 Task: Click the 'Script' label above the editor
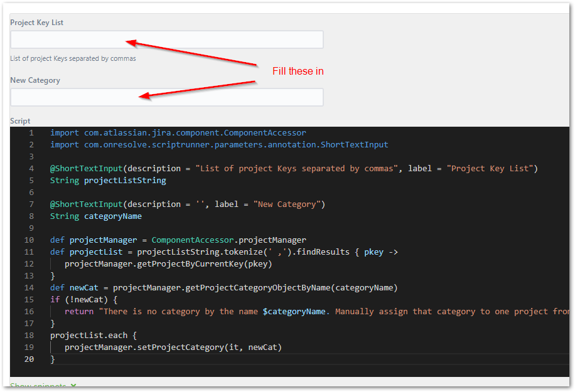click(20, 121)
